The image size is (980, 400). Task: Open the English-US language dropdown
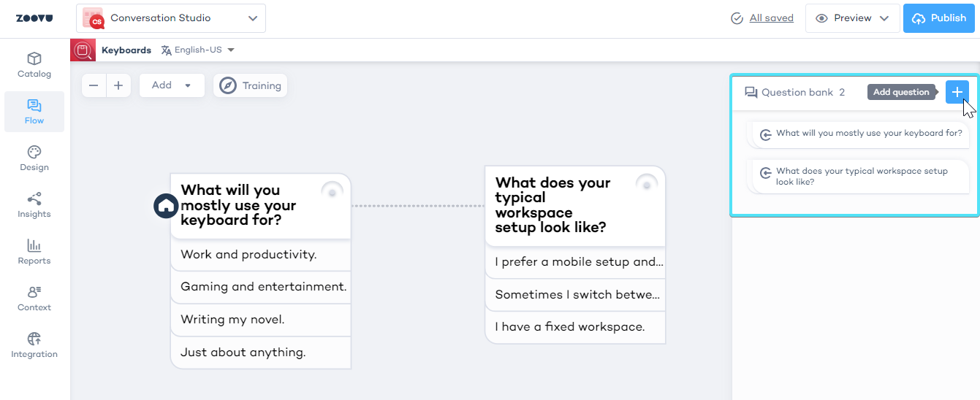tap(198, 50)
